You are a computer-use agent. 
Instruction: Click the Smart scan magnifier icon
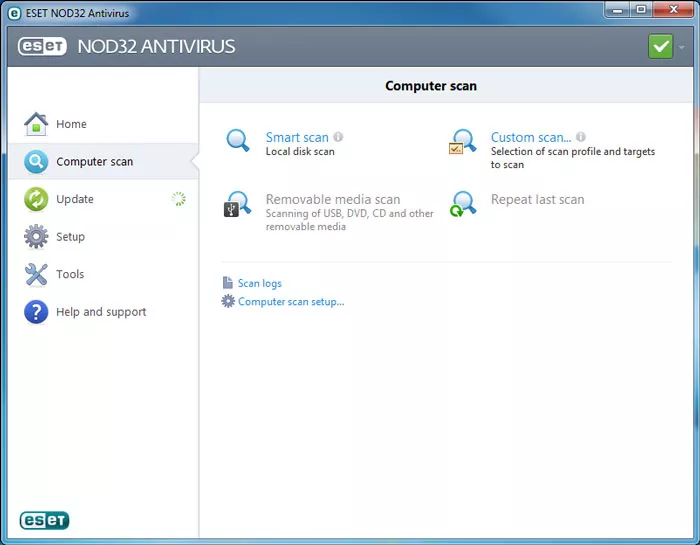pyautogui.click(x=238, y=141)
